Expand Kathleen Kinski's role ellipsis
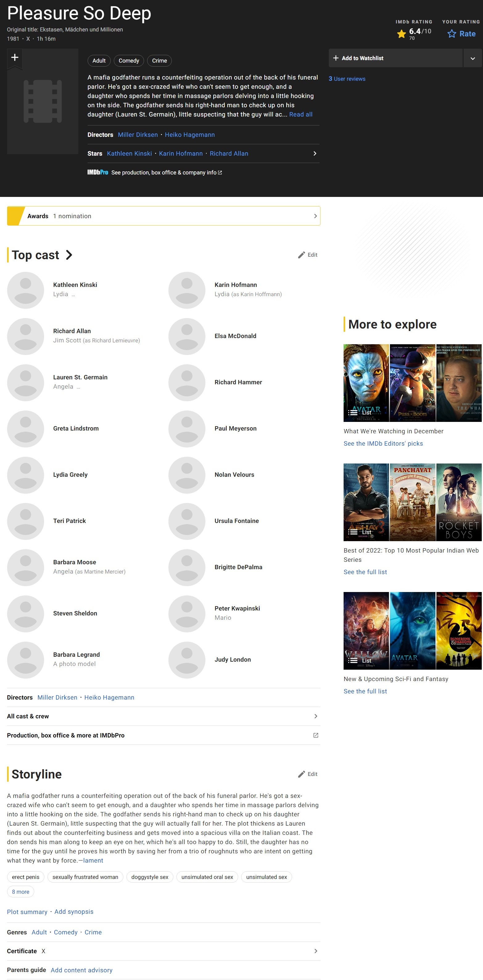Viewport: 483px width, 980px height. pyautogui.click(x=73, y=294)
